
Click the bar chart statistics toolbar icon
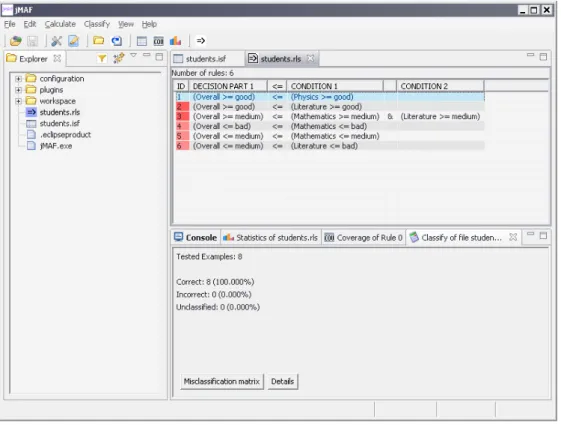point(175,41)
